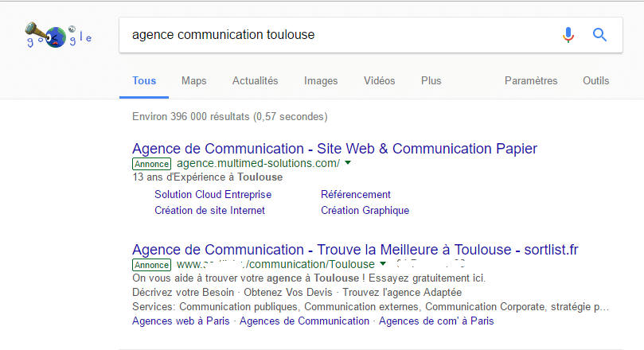644x350 pixels.
Task: Click the Google doodle logo
Action: 58,35
